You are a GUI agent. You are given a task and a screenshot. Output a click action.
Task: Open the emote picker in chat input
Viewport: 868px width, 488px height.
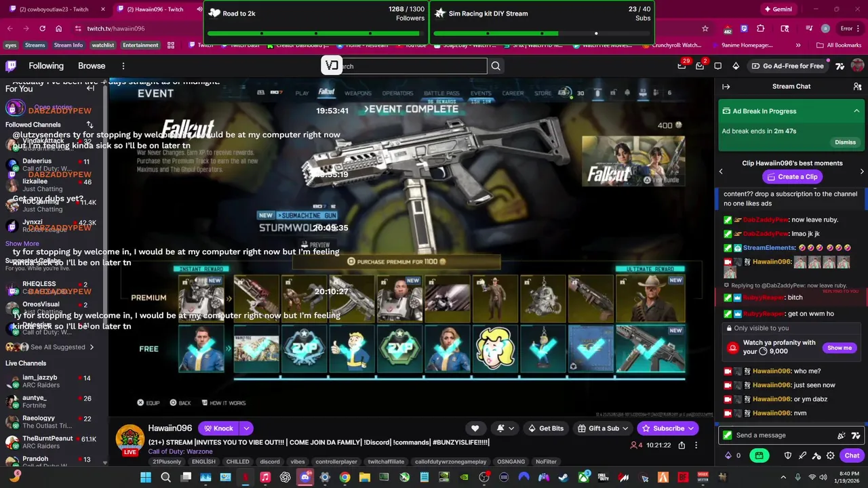pos(842,436)
